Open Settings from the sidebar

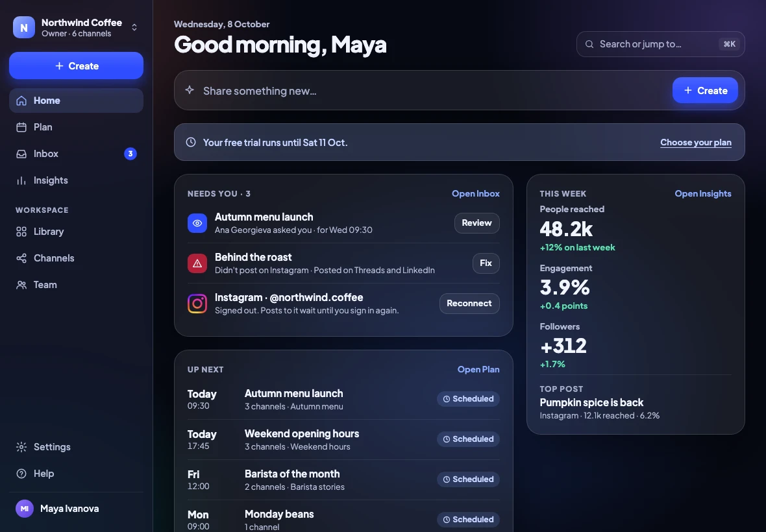[x=76, y=447]
